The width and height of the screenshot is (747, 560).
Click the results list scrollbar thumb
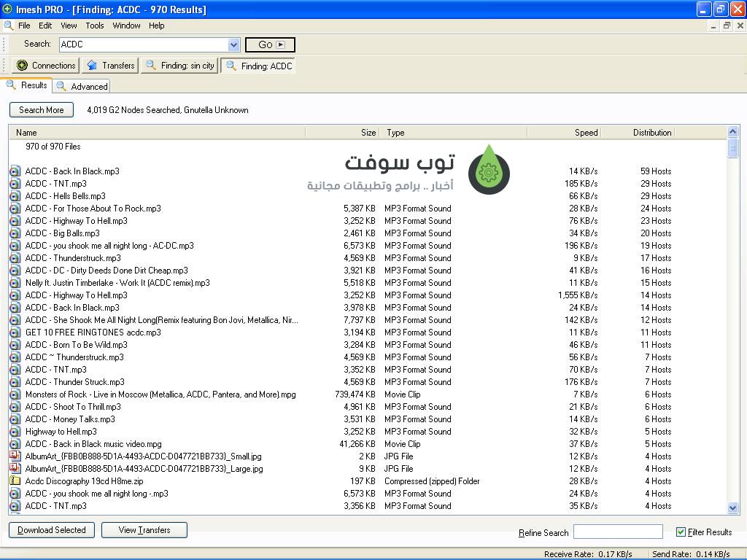tap(732, 148)
